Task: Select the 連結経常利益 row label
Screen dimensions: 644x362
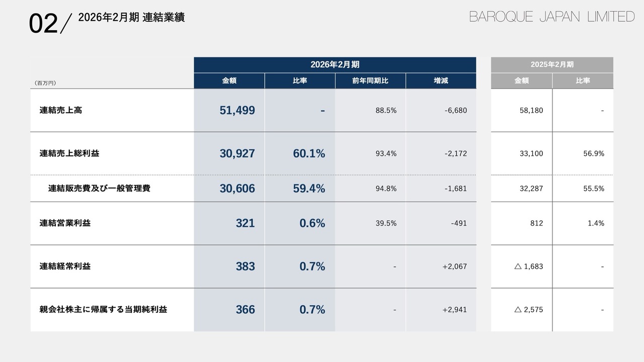Action: coord(65,266)
